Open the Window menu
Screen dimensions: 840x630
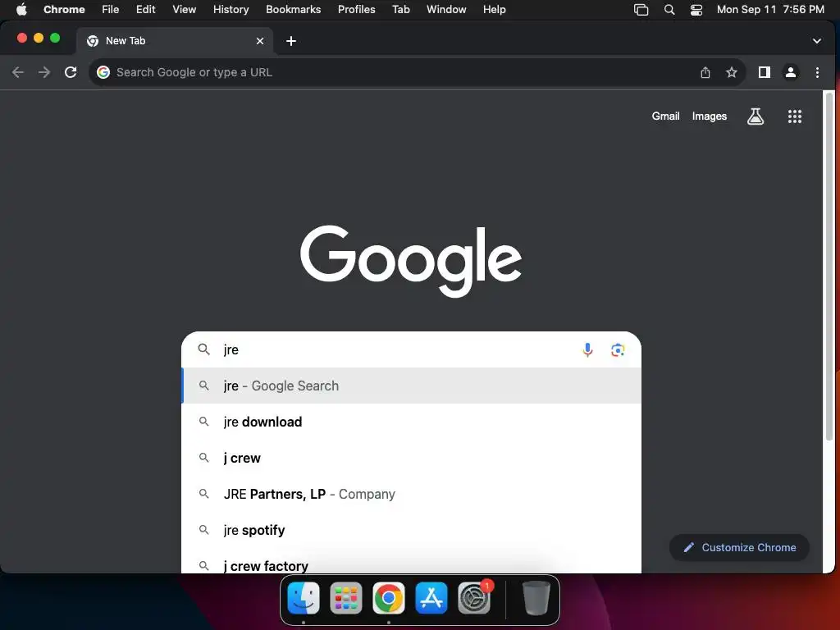point(446,10)
